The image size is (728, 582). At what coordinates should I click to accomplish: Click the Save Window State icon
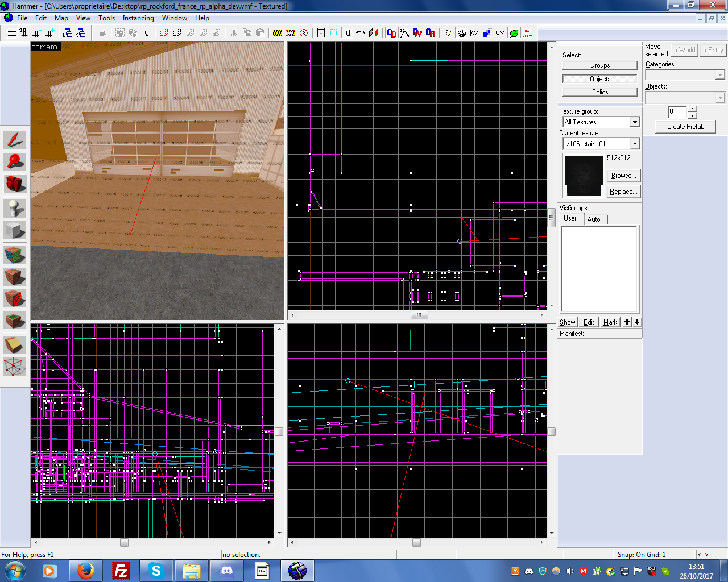pyautogui.click(x=81, y=33)
